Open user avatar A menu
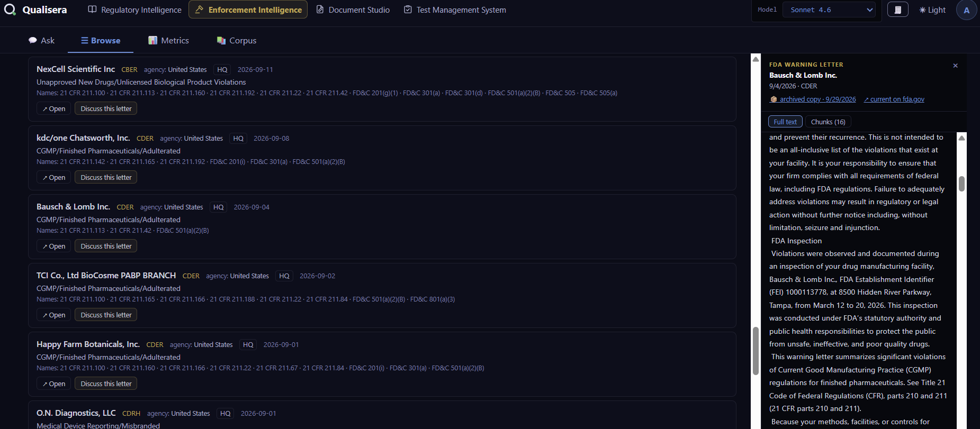Image resolution: width=980 pixels, height=429 pixels. click(966, 10)
